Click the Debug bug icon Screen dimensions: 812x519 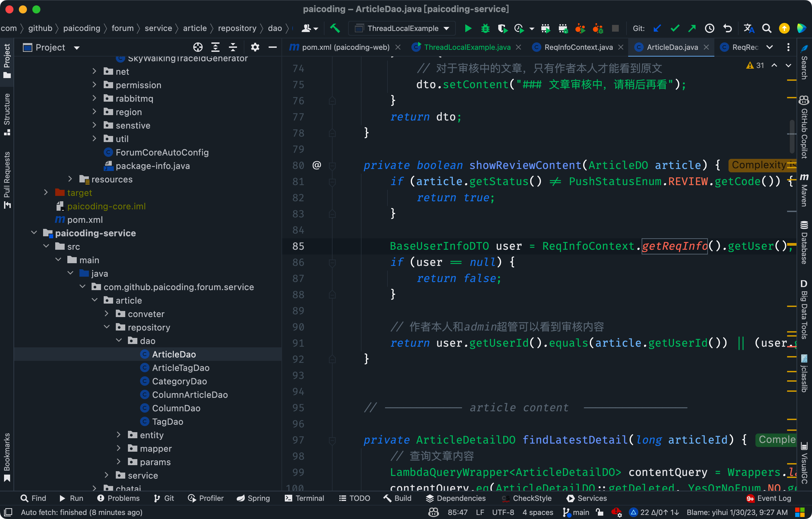(x=485, y=28)
